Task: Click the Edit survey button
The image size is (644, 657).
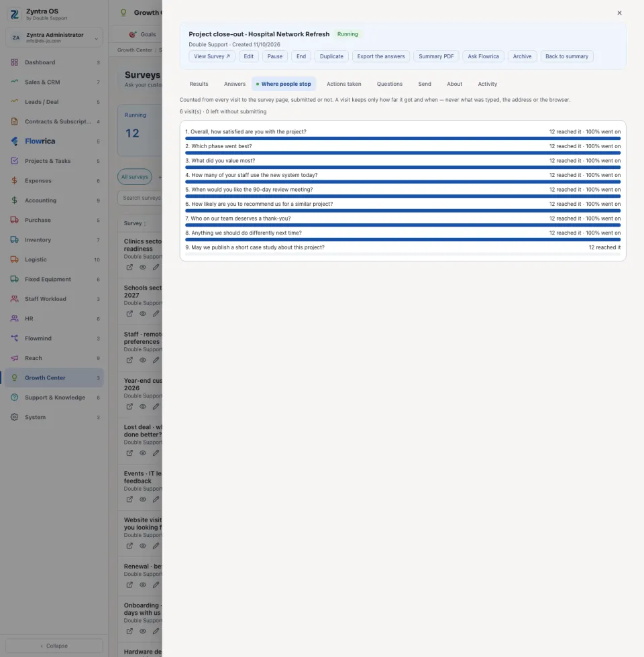Action: pyautogui.click(x=249, y=56)
